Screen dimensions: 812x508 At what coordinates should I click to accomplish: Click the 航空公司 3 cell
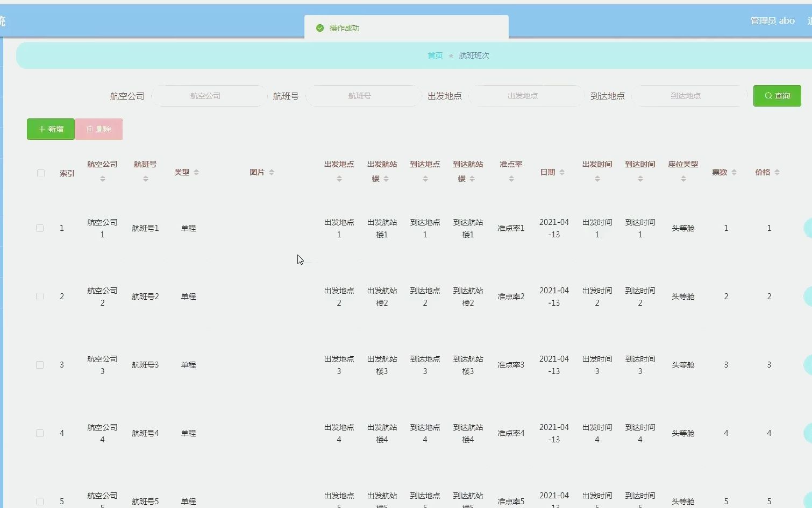coord(102,365)
